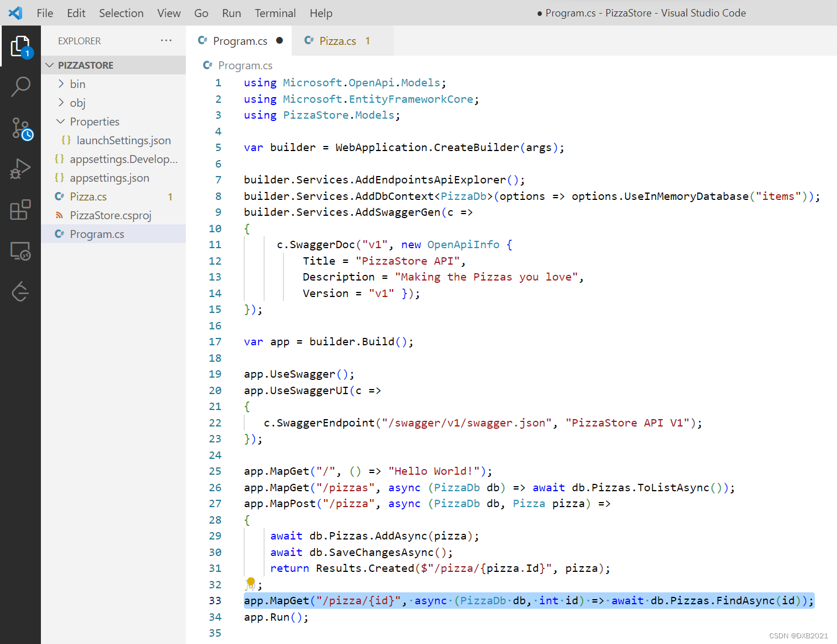Switch to the Program.cs editor tab
The height and width of the screenshot is (644, 837).
[x=239, y=41]
